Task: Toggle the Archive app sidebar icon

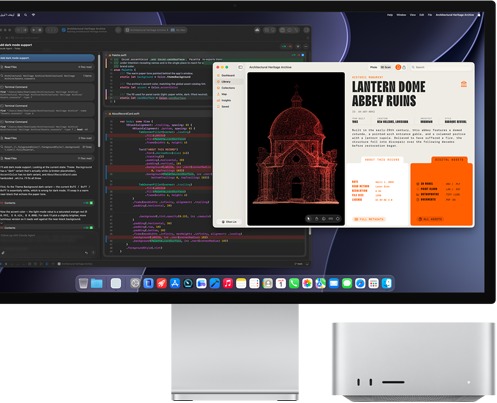Action: tap(240, 67)
